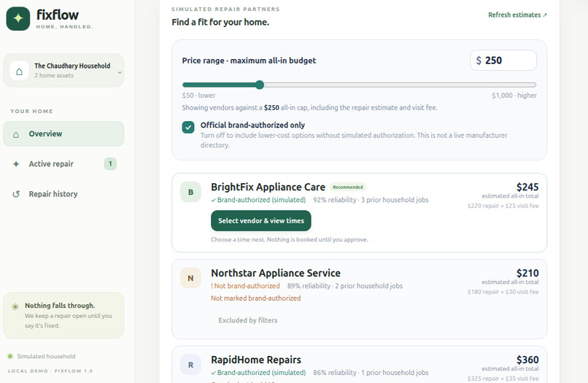Click 'Simulated household' status text
Image resolution: width=588 pixels, height=383 pixels.
[x=46, y=356]
